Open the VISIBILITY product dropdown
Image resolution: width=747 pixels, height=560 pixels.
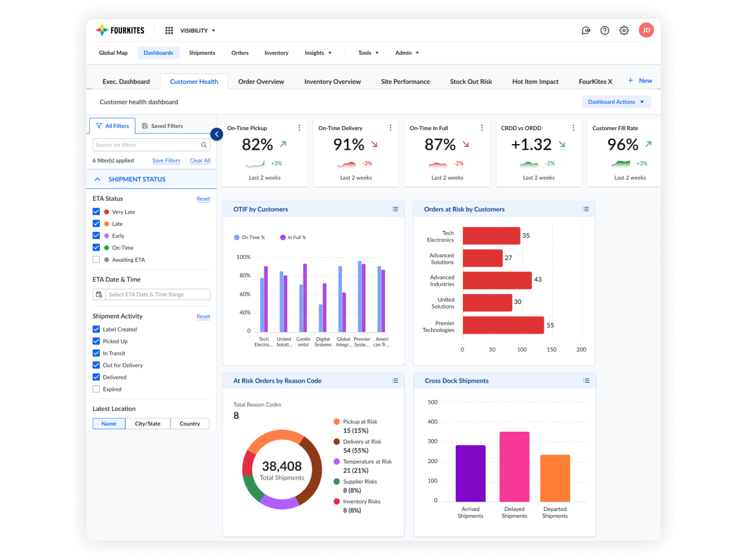pos(197,30)
